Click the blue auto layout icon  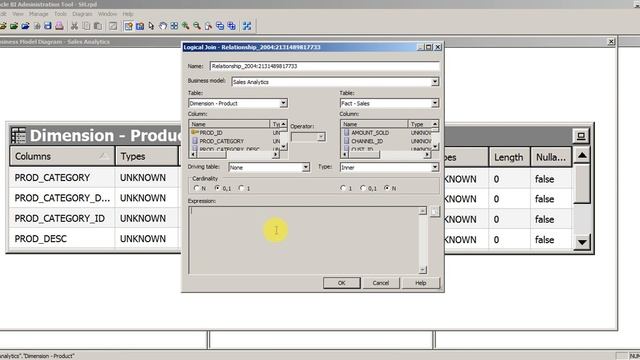click(247, 26)
